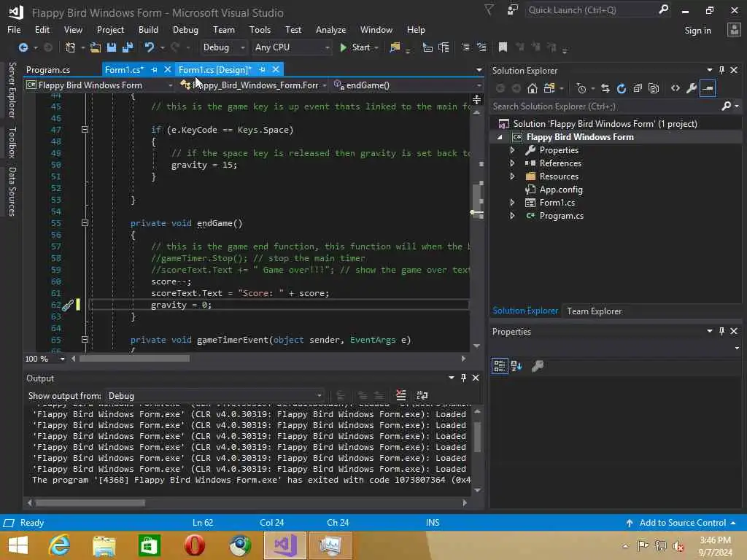The image size is (747, 560).
Task: Toggle auto-hide pin on the Properties panel
Action: pos(721,331)
